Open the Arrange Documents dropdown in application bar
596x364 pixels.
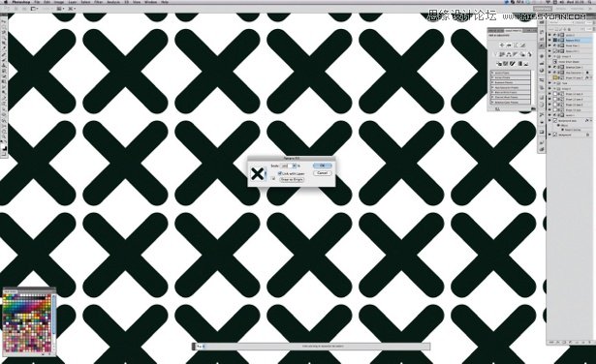point(61,9)
